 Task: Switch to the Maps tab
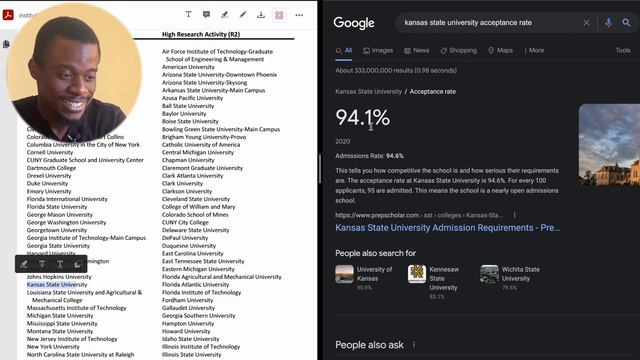(500, 51)
